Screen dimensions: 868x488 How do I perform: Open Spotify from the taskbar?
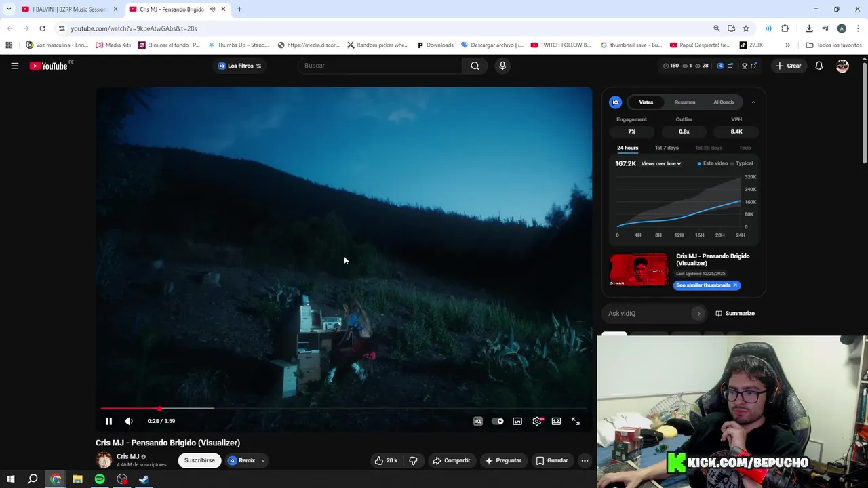[x=100, y=479]
